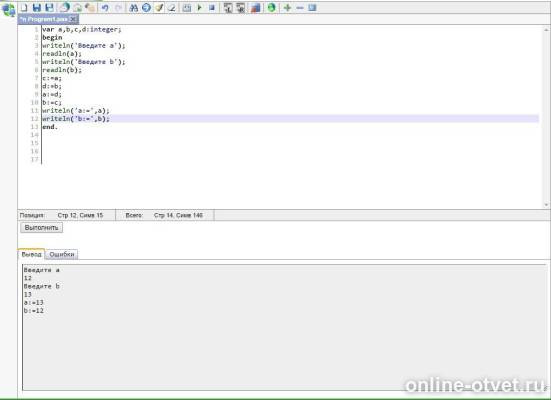Place the cursor on the 'end.' line
The height and width of the screenshot is (400, 551).
pyautogui.click(x=50, y=127)
